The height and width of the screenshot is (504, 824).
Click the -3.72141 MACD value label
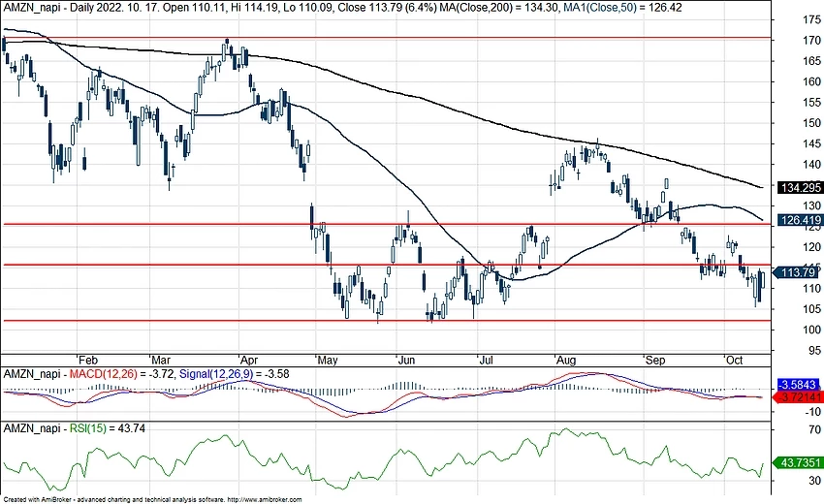point(798,396)
